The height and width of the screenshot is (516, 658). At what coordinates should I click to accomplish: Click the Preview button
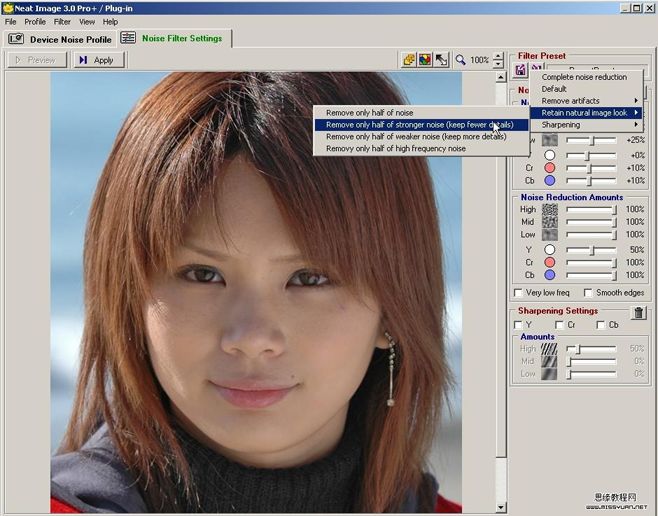tap(37, 60)
